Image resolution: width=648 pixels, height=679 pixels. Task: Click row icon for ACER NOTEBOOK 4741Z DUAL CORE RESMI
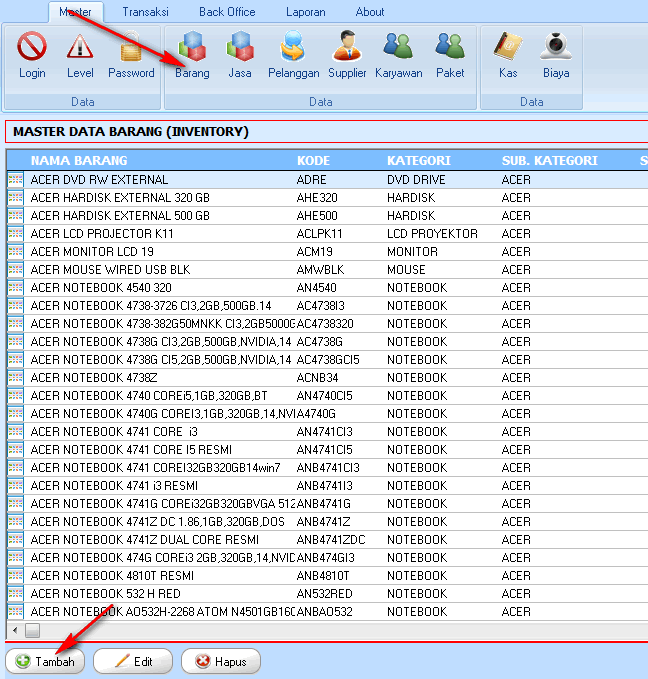click(x=16, y=540)
